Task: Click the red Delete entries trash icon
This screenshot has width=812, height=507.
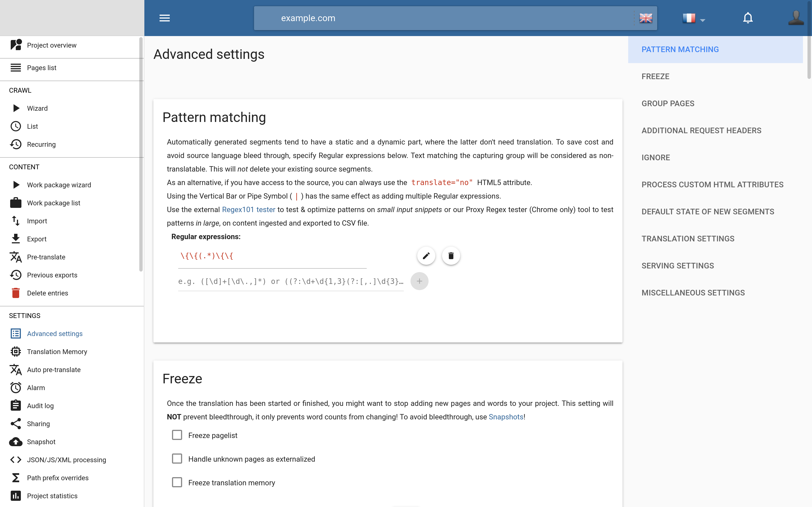Action: pyautogui.click(x=16, y=293)
